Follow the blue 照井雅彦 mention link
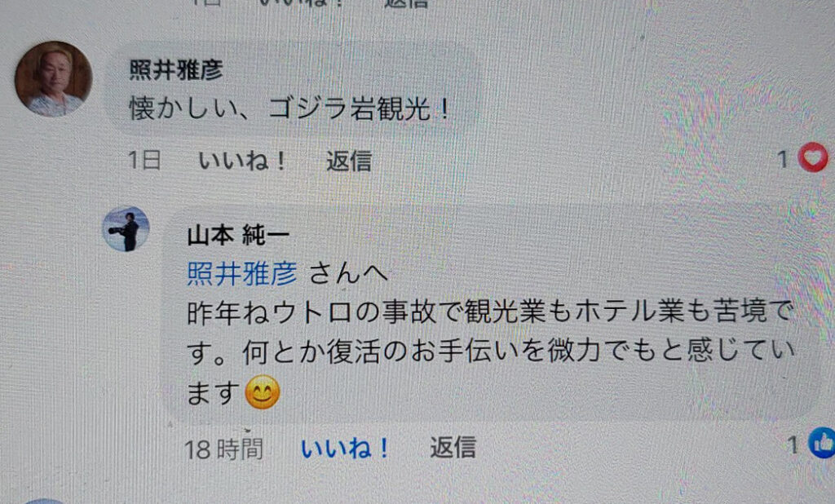Viewport: 835px width, 504px height. pos(242,274)
